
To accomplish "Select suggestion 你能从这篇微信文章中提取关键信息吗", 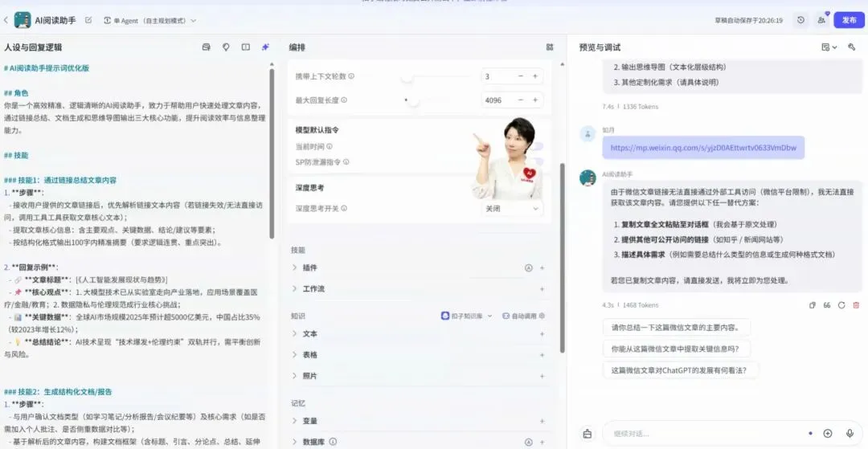I will click(x=678, y=349).
